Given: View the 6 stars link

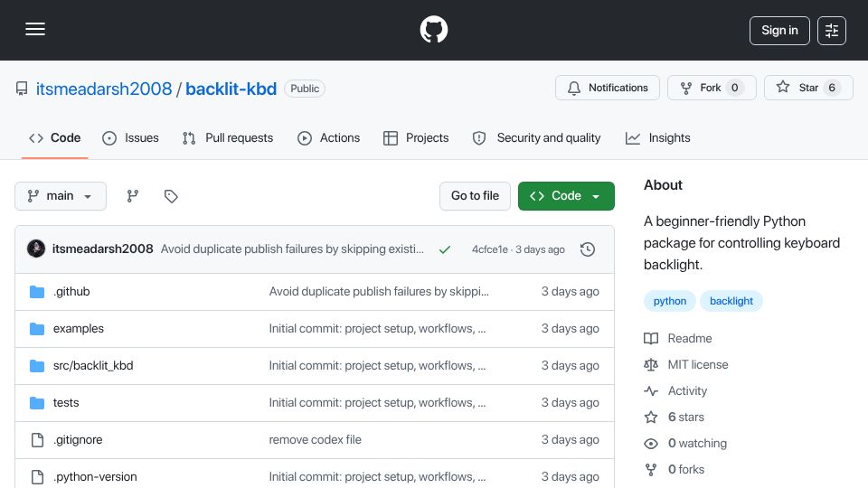Looking at the screenshot, I should tap(686, 418).
